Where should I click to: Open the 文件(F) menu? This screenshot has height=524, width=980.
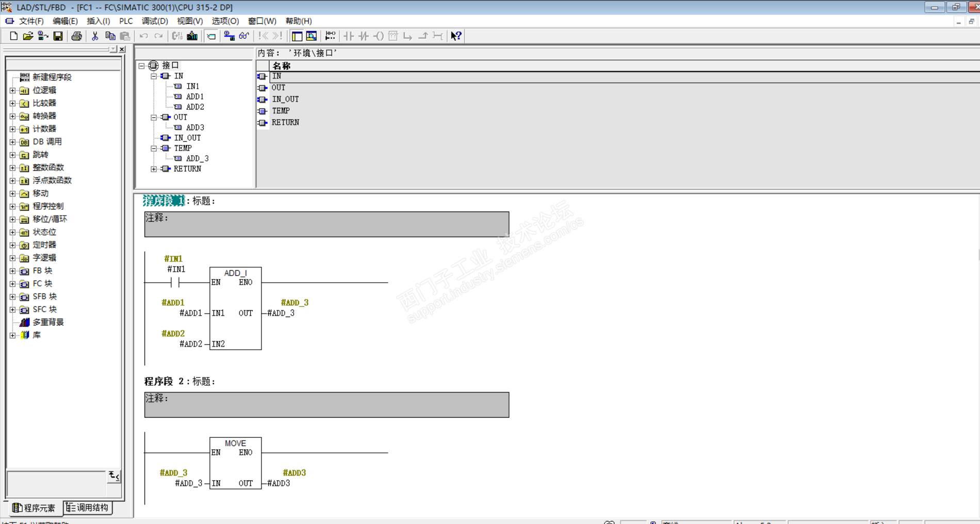31,21
